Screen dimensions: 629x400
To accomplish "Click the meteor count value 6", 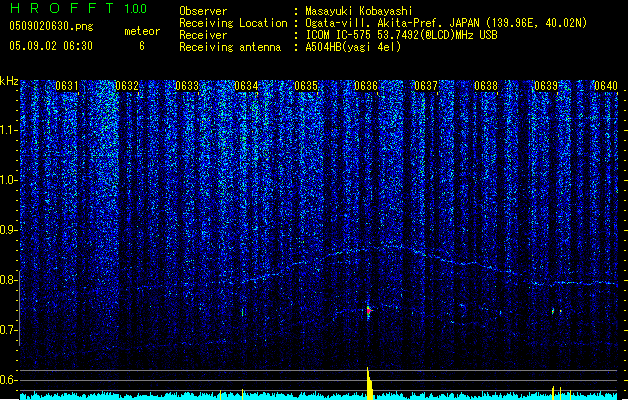I will (x=142, y=46).
